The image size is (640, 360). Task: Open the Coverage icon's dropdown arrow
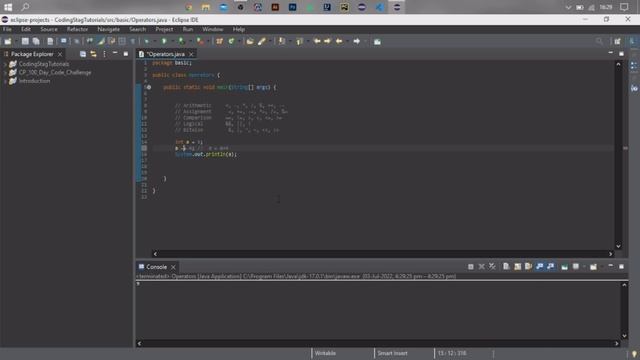pyautogui.click(x=190, y=41)
